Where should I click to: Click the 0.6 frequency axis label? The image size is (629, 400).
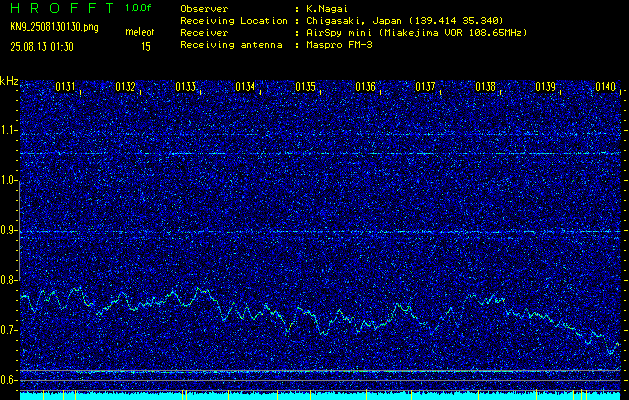(8, 380)
